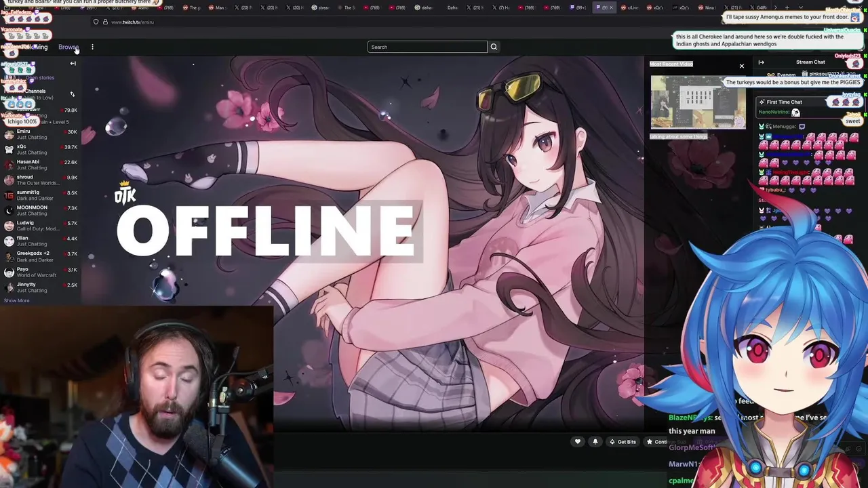Open xQc's channel in the sidebar
The height and width of the screenshot is (488, 868).
(x=41, y=150)
